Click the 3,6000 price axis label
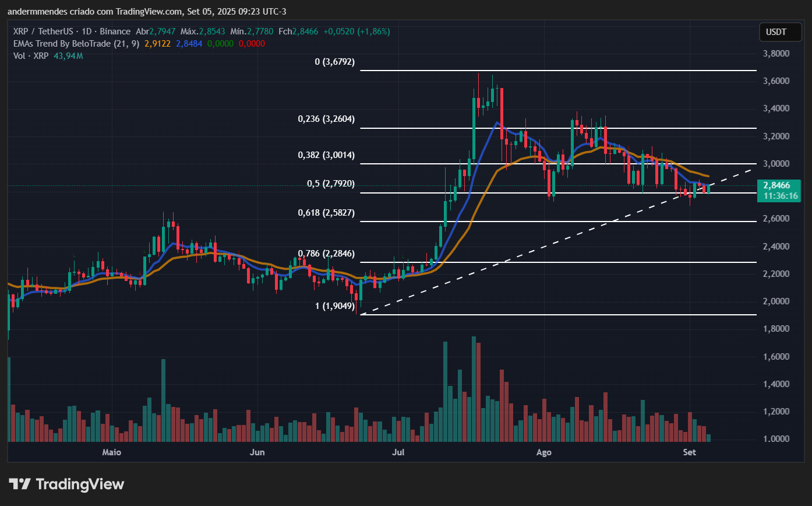Screen dimensions: 812x506 pyautogui.click(x=776, y=81)
